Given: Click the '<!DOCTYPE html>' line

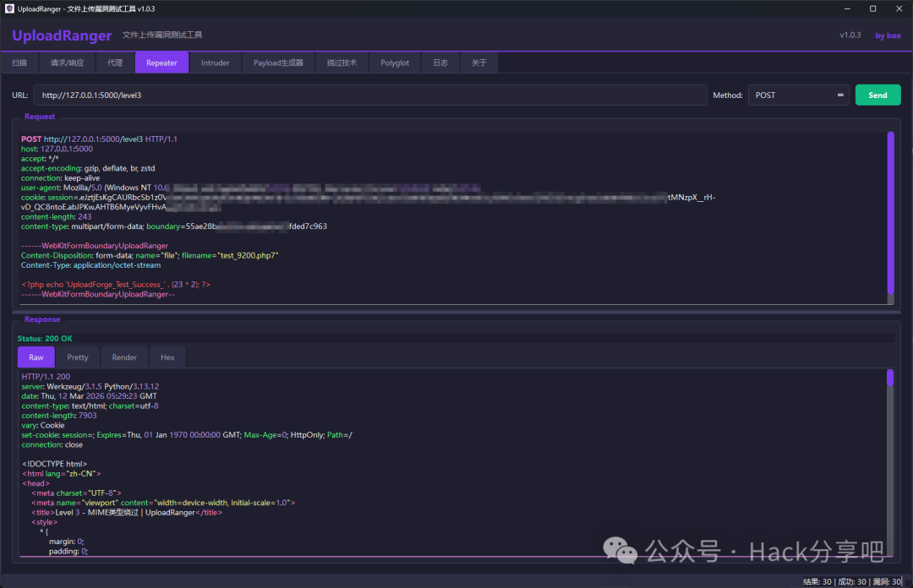Looking at the screenshot, I should (x=55, y=464).
